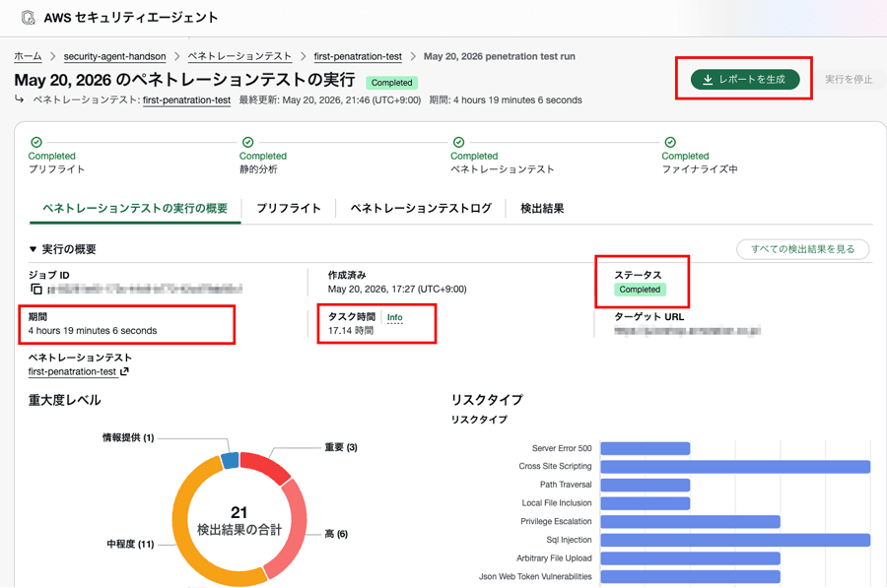
Task: Click the 21 検出結果の合計 center text
Action: pos(239,521)
